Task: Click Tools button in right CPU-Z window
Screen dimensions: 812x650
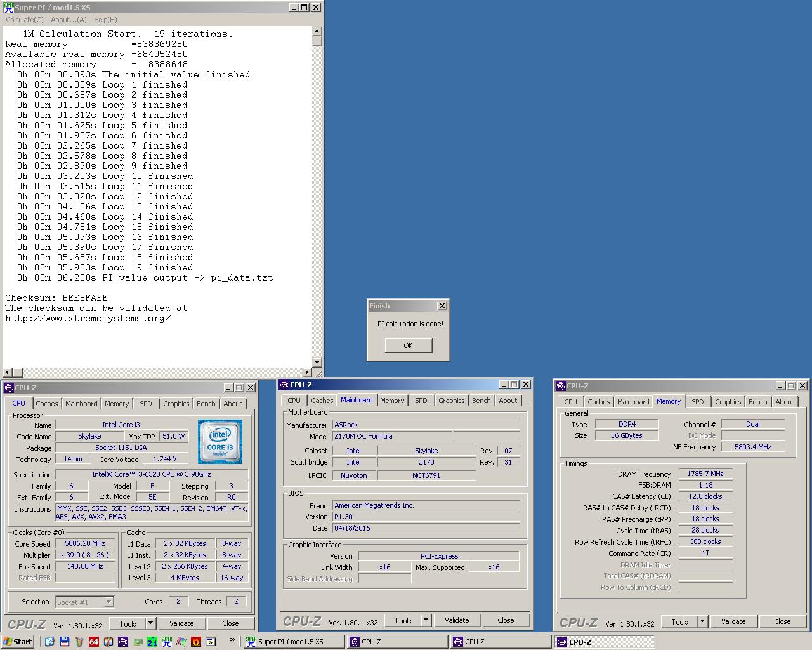Action: pyautogui.click(x=679, y=621)
